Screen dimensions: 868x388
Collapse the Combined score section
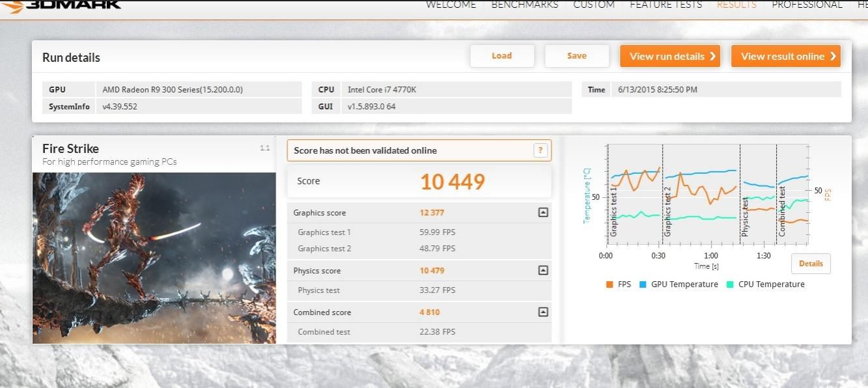point(543,312)
